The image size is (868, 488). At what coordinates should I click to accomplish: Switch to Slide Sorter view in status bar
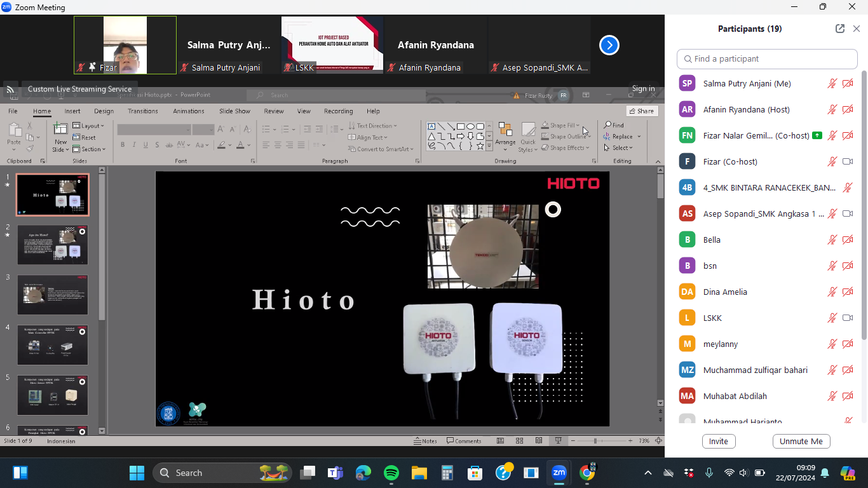pos(520,441)
